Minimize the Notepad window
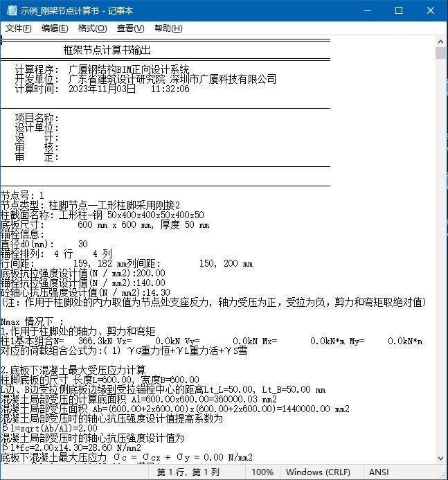 point(368,10)
